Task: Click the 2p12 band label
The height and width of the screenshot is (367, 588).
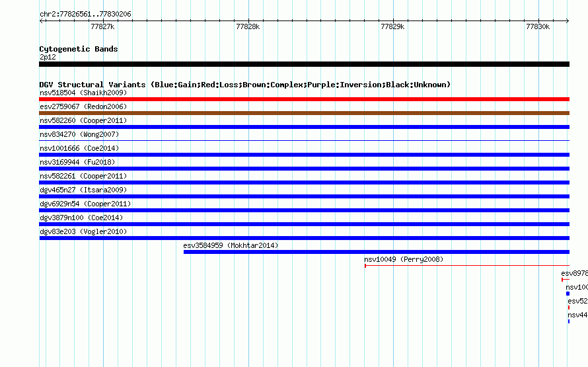Action: [48, 57]
